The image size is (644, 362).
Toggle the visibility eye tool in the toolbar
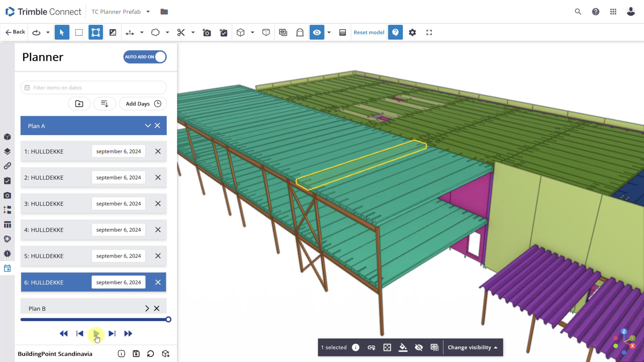pos(317,32)
